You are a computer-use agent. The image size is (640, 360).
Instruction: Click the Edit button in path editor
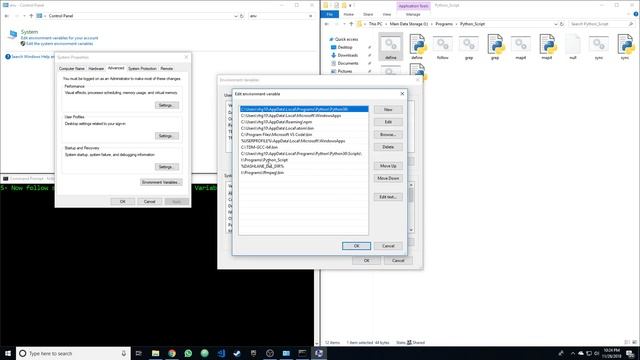point(388,122)
